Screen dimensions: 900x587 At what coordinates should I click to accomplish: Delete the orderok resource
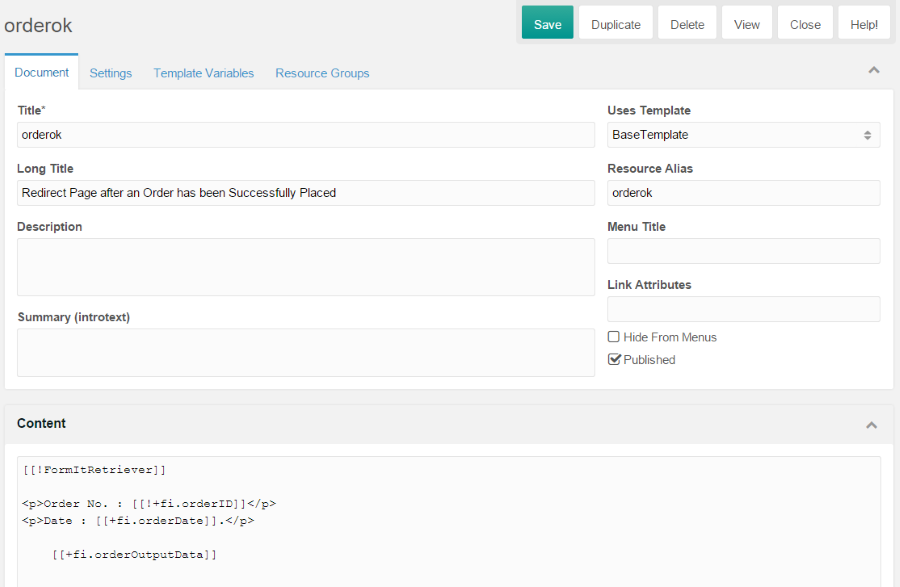687,24
